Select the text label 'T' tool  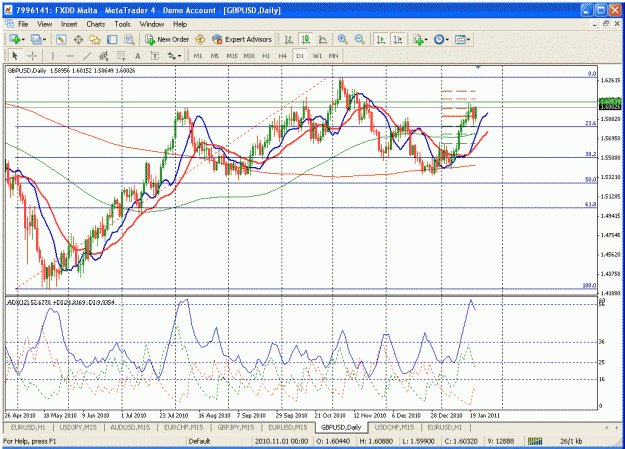[x=155, y=56]
